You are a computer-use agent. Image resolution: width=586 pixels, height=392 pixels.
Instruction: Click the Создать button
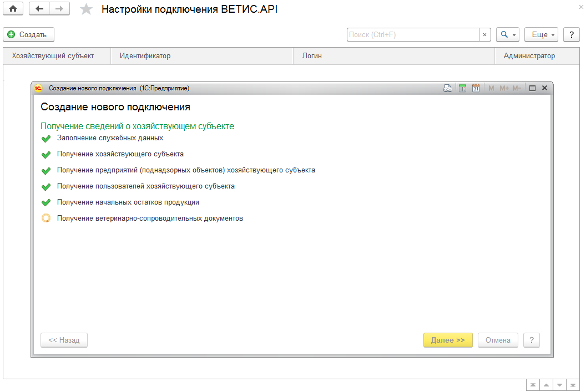(28, 35)
